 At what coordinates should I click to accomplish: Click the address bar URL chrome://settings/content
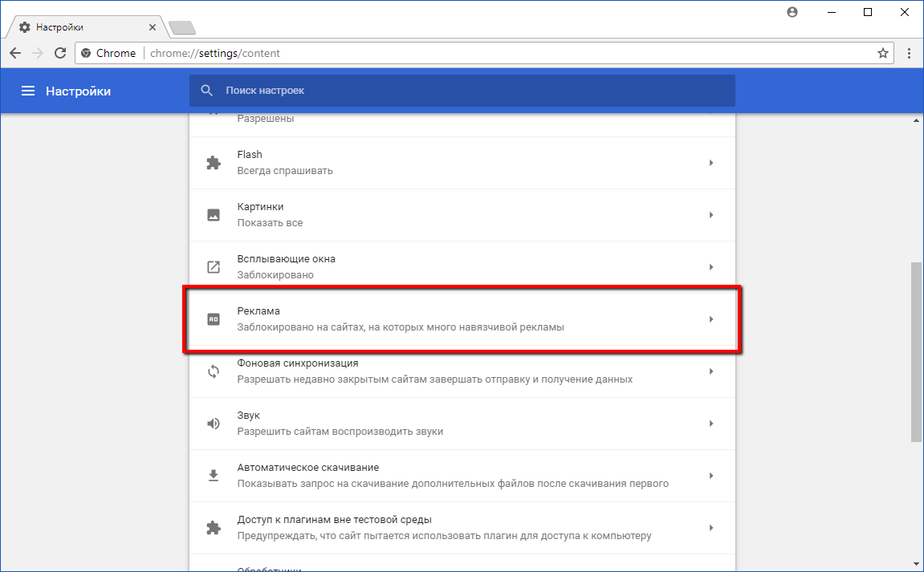(x=215, y=53)
